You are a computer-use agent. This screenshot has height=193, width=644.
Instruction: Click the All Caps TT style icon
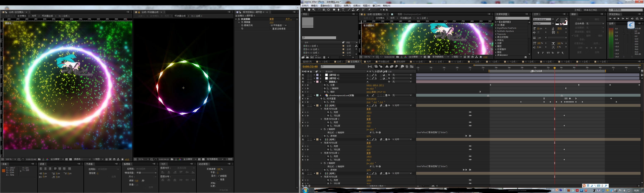click(548, 53)
